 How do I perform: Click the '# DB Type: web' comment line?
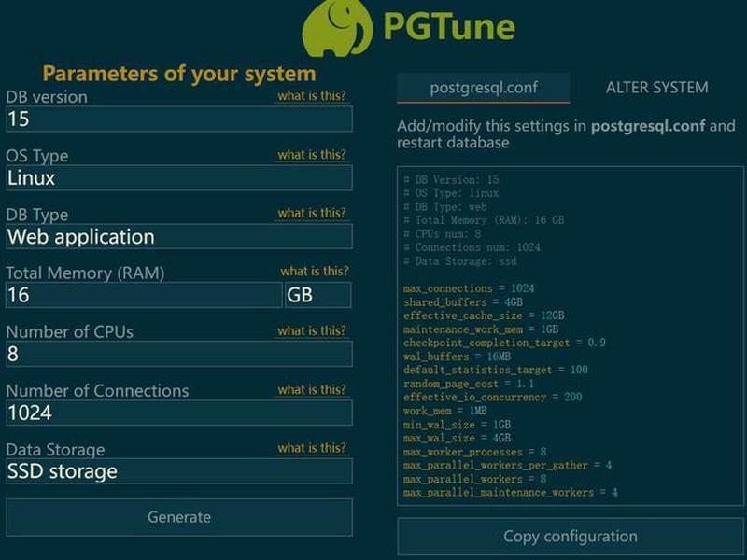(445, 207)
